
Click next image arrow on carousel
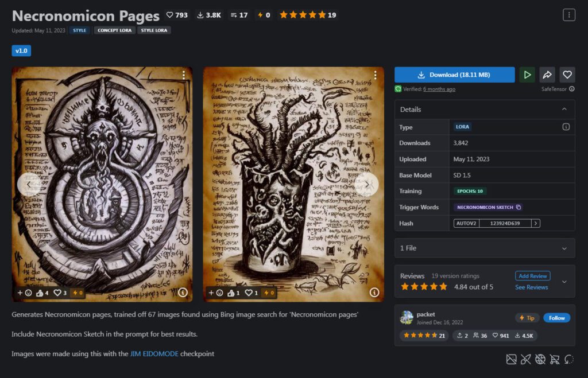[x=366, y=184]
